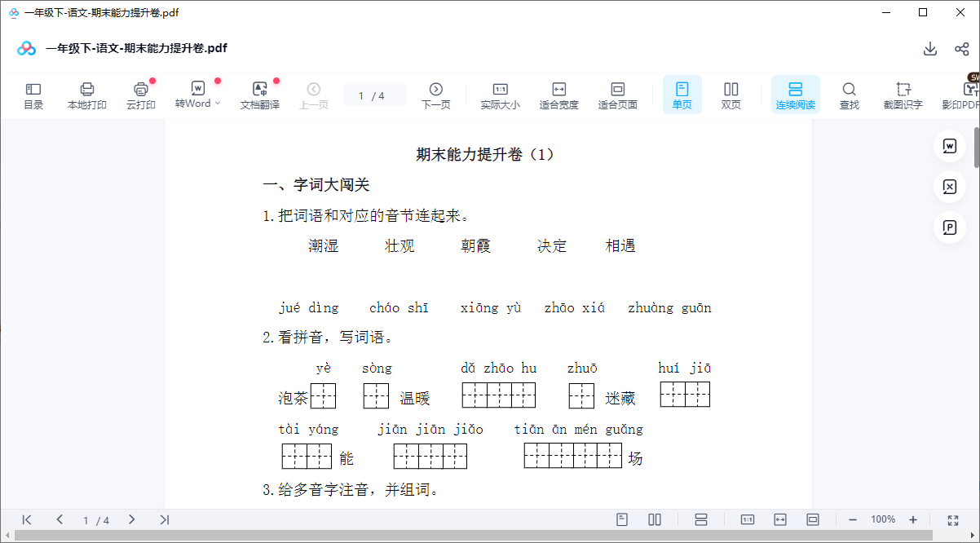Open the 文档翻译 document translation tool

[x=259, y=95]
